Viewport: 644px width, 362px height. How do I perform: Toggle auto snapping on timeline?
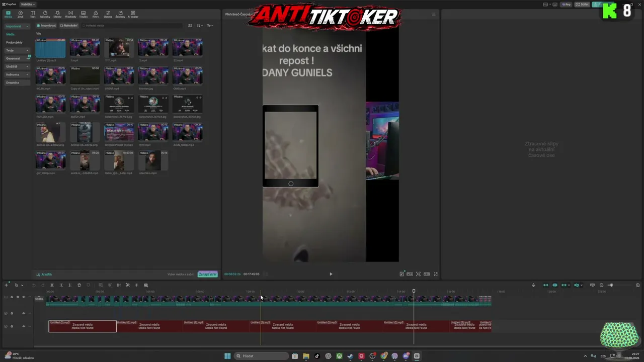(555, 285)
